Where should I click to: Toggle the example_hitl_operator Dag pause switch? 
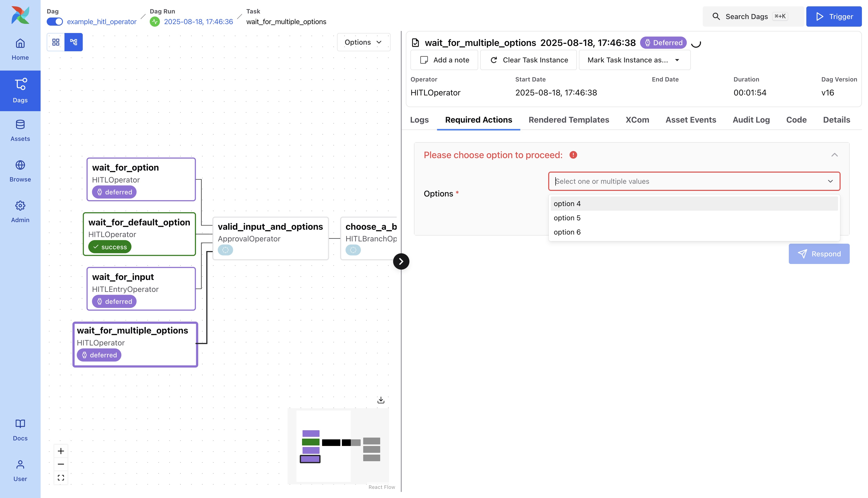pyautogui.click(x=55, y=22)
